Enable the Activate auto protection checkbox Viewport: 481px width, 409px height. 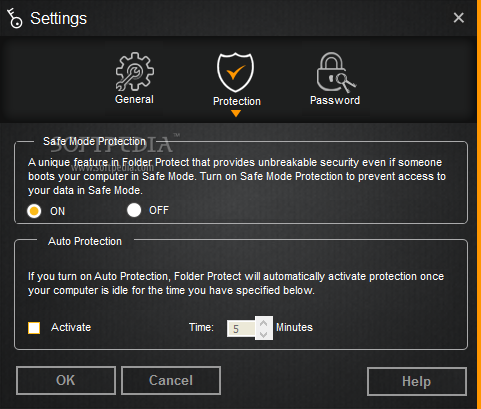[34, 328]
